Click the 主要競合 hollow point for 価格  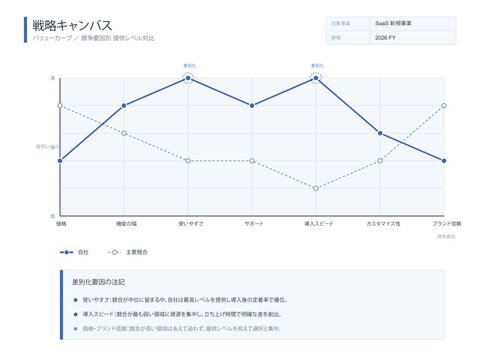coord(60,106)
